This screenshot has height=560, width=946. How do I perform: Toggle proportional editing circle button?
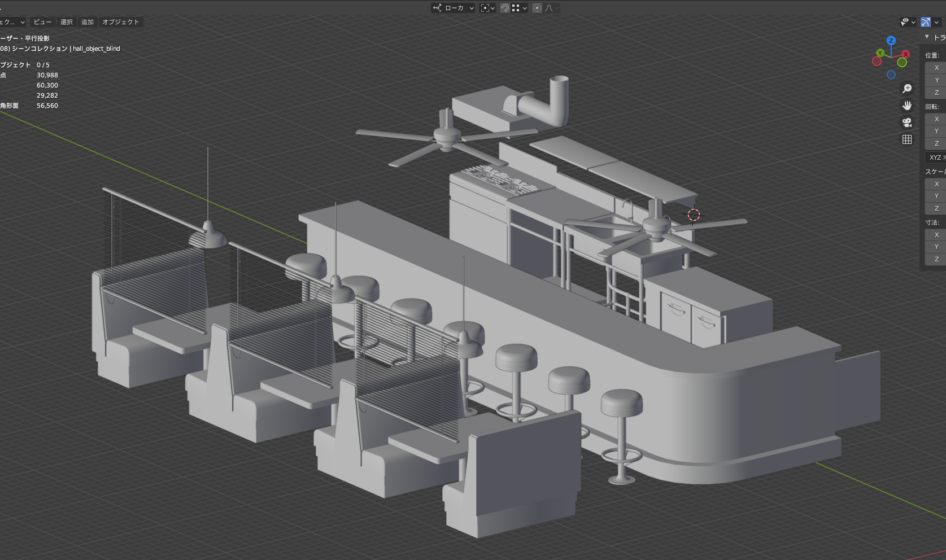(537, 8)
